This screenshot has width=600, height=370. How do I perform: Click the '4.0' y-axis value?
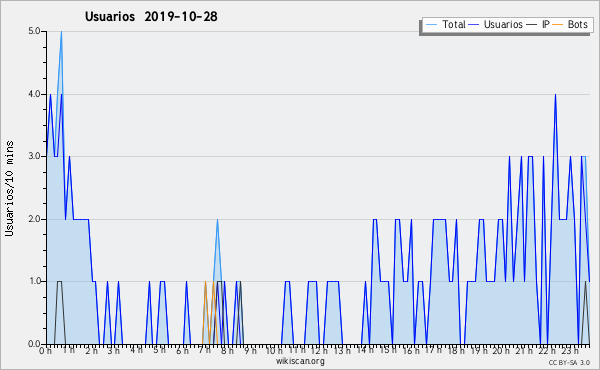(34, 94)
